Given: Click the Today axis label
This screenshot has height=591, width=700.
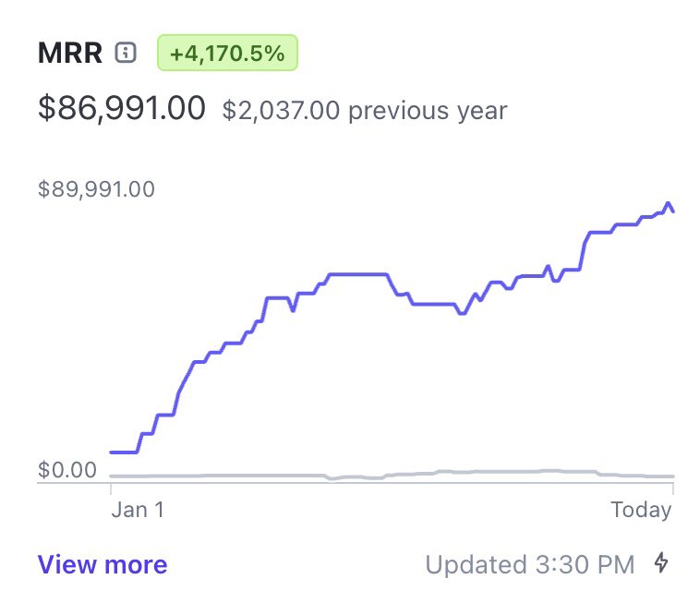Looking at the screenshot, I should click(x=641, y=510).
